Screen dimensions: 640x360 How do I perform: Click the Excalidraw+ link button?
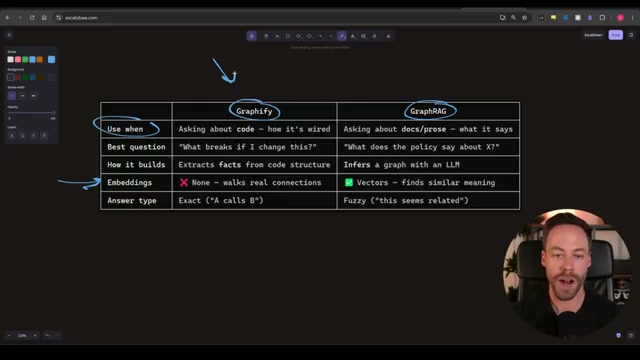coord(593,35)
